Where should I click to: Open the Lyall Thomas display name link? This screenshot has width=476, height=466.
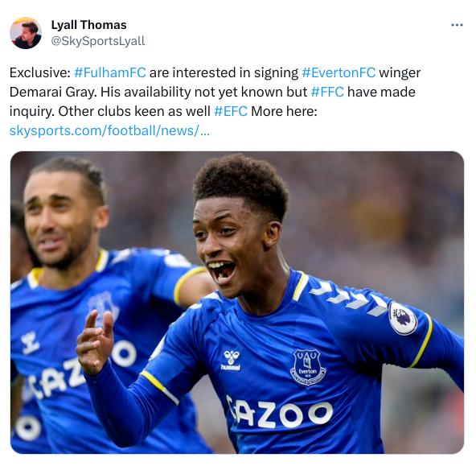pos(88,25)
